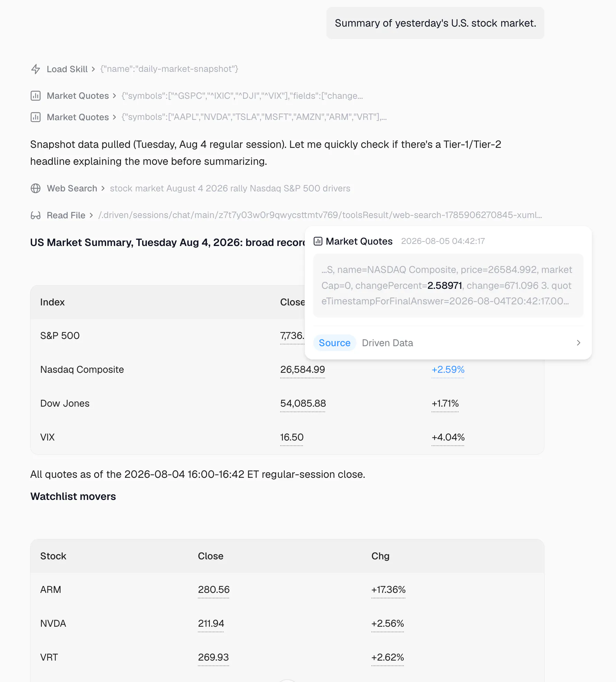Image resolution: width=616 pixels, height=682 pixels.
Task: Expand the Web Search step chevron
Action: pos(103,188)
